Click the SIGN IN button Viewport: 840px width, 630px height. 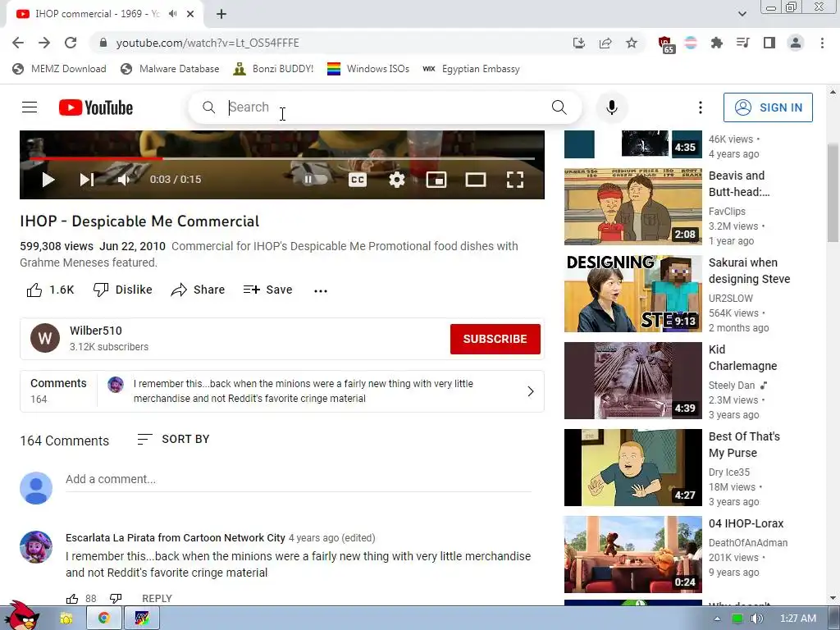point(768,107)
